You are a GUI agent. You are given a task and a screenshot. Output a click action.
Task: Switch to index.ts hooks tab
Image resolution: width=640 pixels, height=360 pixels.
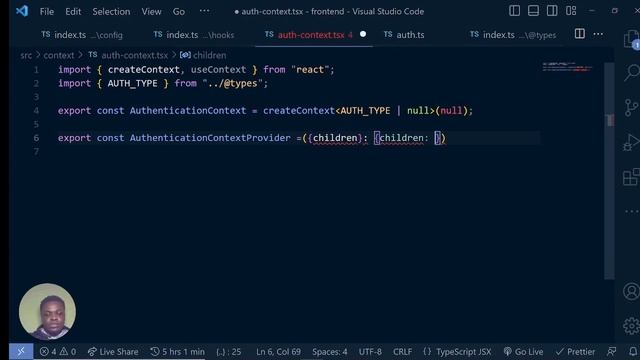pyautogui.click(x=194, y=35)
